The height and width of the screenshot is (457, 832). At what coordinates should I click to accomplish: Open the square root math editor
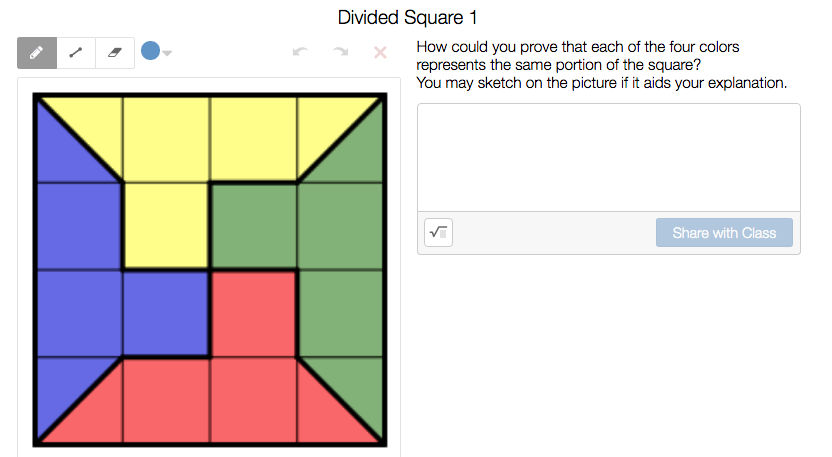tap(438, 233)
